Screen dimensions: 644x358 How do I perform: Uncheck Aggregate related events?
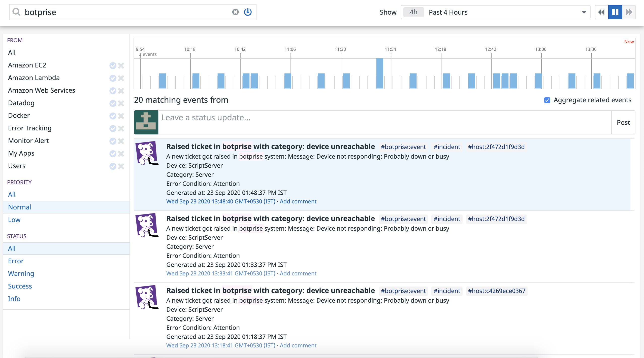(x=547, y=100)
